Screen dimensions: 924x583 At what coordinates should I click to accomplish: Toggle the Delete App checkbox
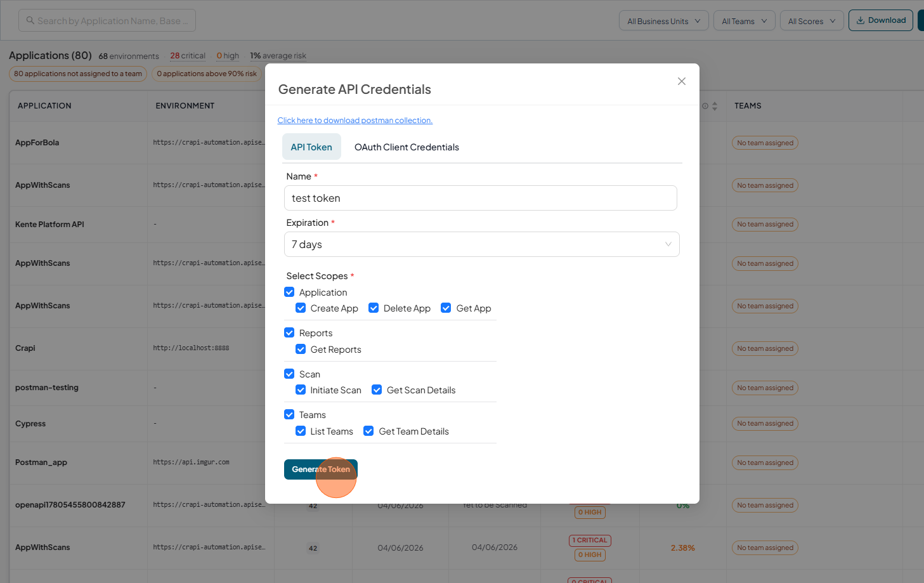click(x=374, y=308)
